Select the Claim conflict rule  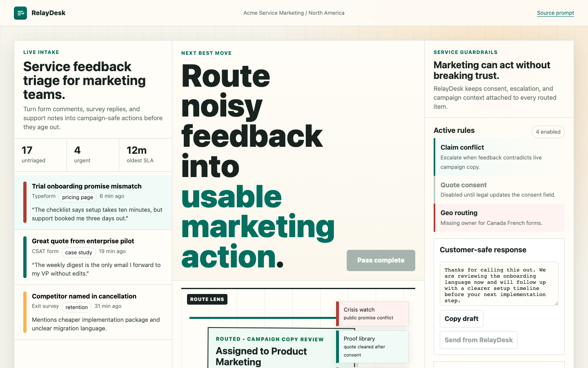[499, 157]
